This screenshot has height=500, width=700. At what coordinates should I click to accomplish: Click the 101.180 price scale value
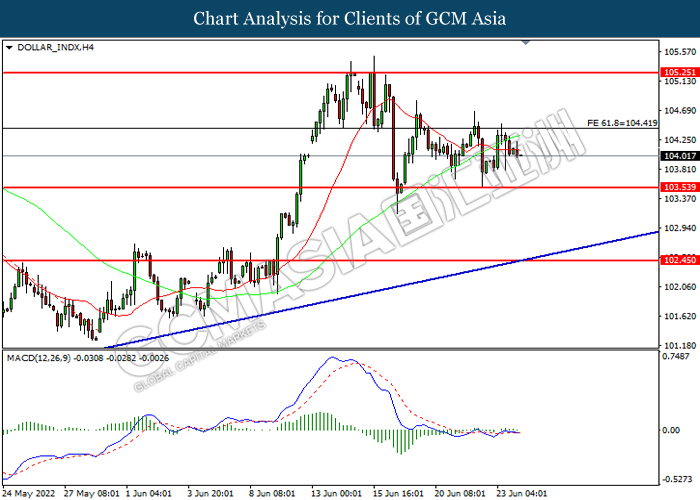680,346
